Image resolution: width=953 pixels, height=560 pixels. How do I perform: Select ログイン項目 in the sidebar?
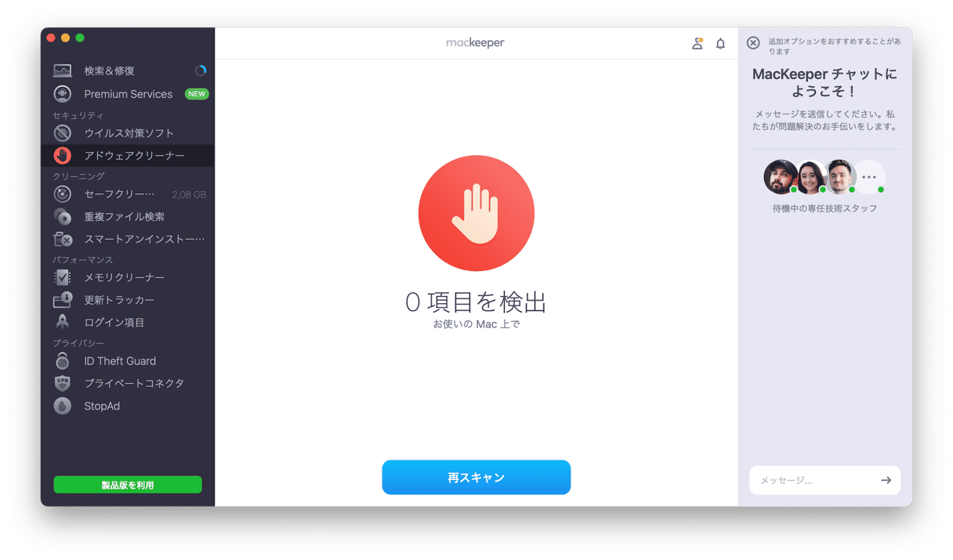[x=127, y=322]
